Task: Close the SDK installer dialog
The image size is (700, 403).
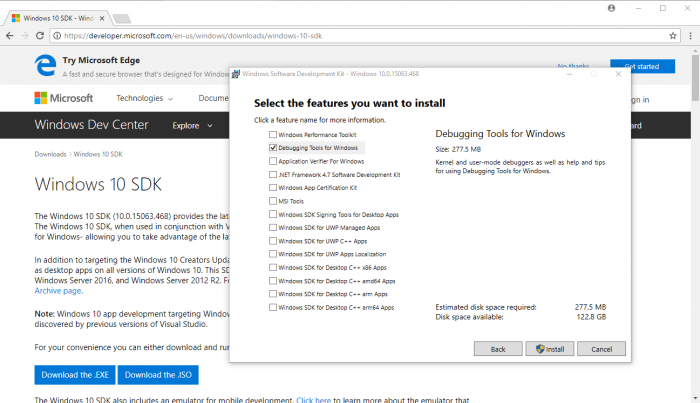Action: point(618,74)
